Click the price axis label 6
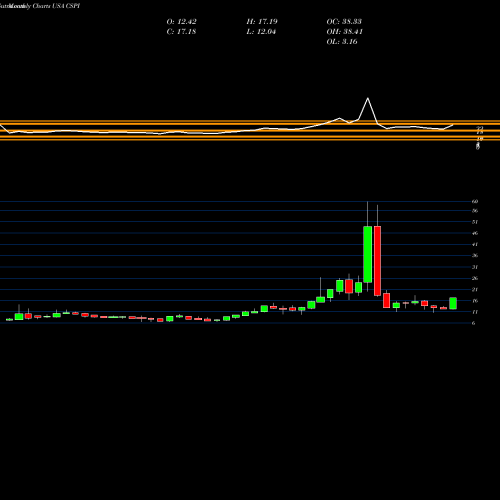500x500 pixels. [x=474, y=323]
